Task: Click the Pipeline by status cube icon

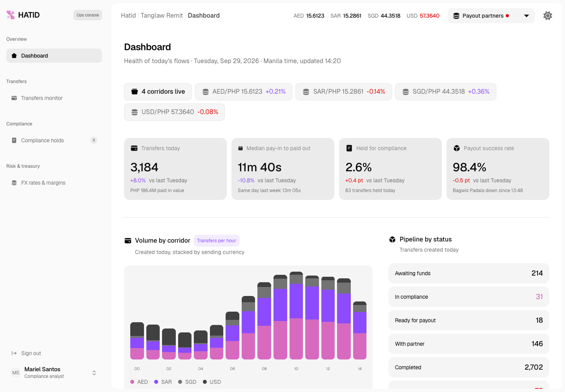Action: (392, 240)
